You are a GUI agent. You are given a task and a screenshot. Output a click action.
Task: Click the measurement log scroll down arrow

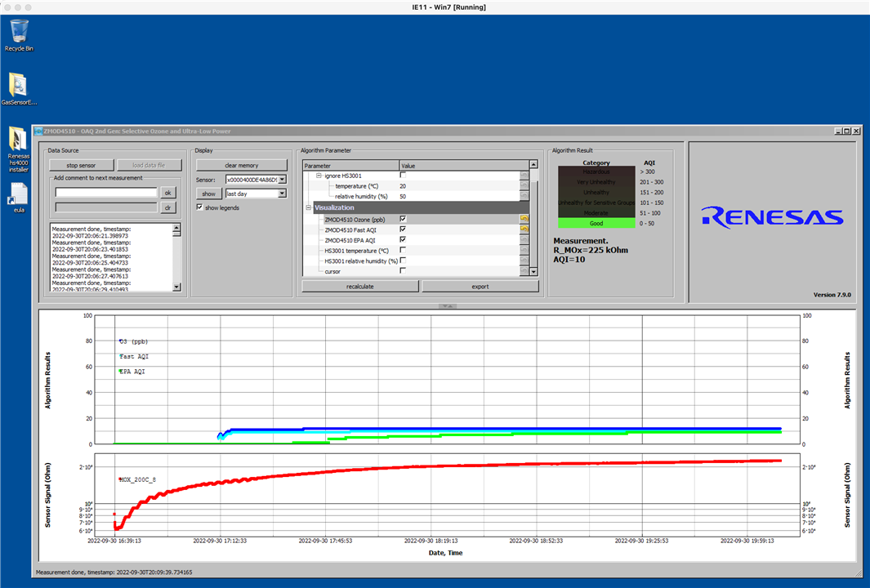click(x=176, y=287)
